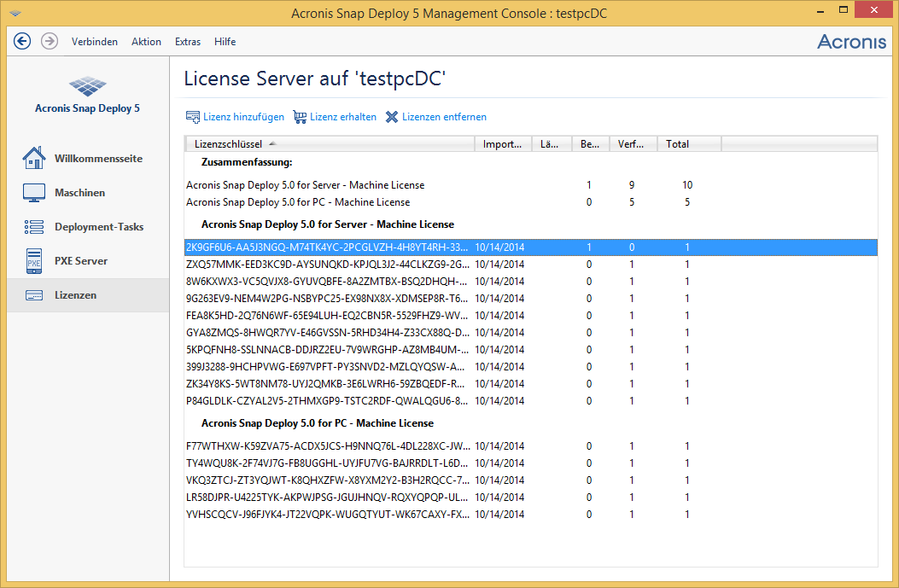This screenshot has height=588, width=899.
Task: Select license key F77WTHXW-K59ZVA75
Action: [x=530, y=445]
